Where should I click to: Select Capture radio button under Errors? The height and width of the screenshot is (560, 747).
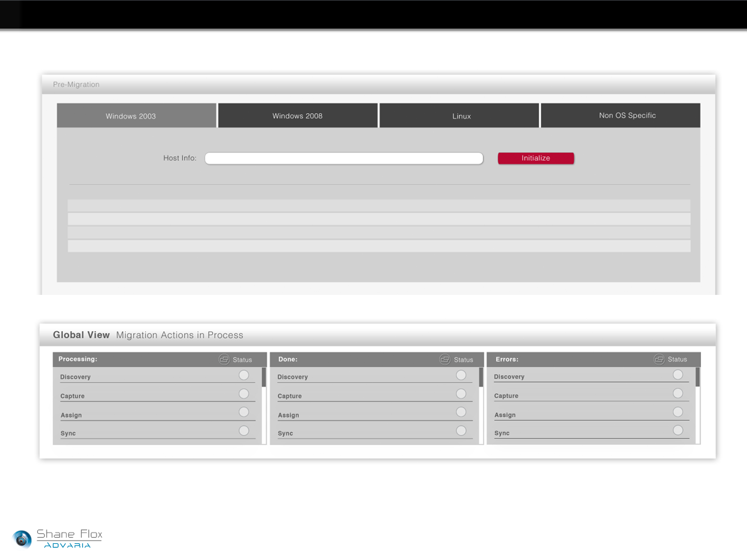pyautogui.click(x=678, y=393)
